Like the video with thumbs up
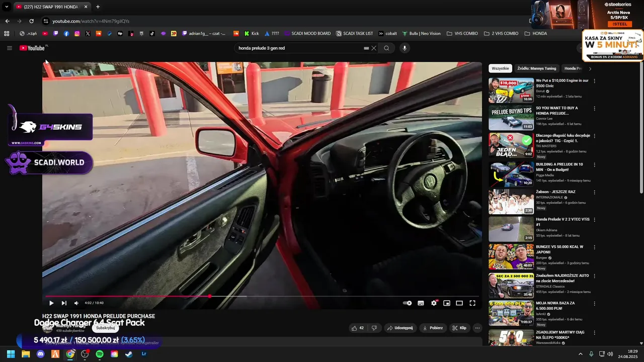644x362 pixels. point(358,328)
